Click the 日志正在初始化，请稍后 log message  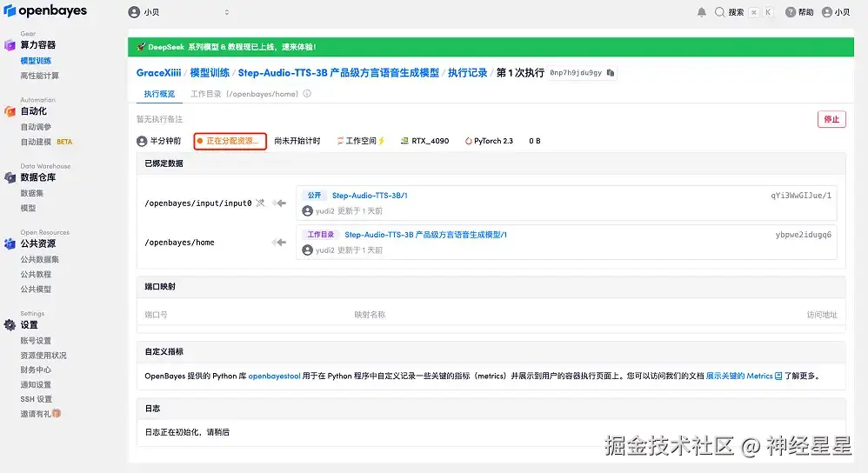tap(187, 432)
